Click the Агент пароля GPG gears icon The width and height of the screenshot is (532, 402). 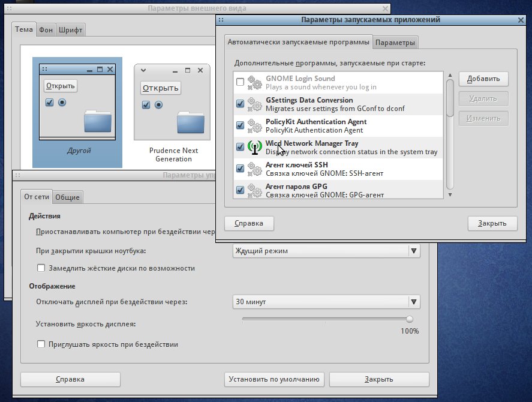(x=254, y=190)
